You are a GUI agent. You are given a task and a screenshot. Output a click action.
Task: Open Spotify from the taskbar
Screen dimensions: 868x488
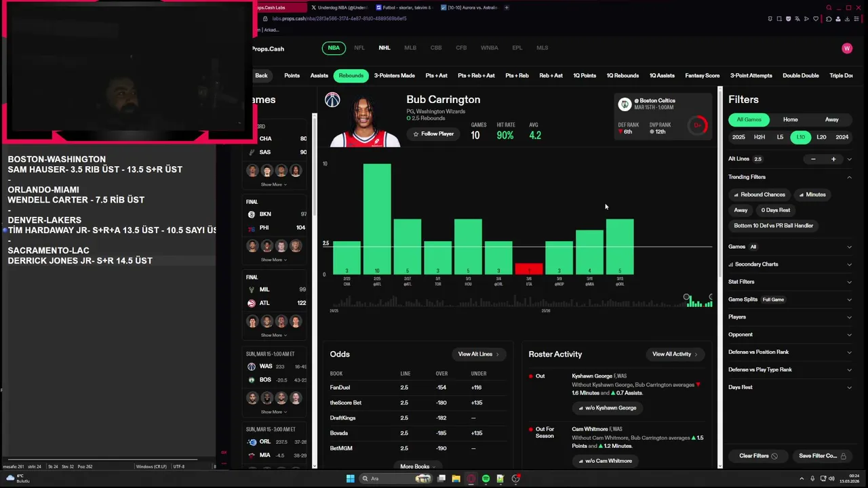click(x=486, y=479)
